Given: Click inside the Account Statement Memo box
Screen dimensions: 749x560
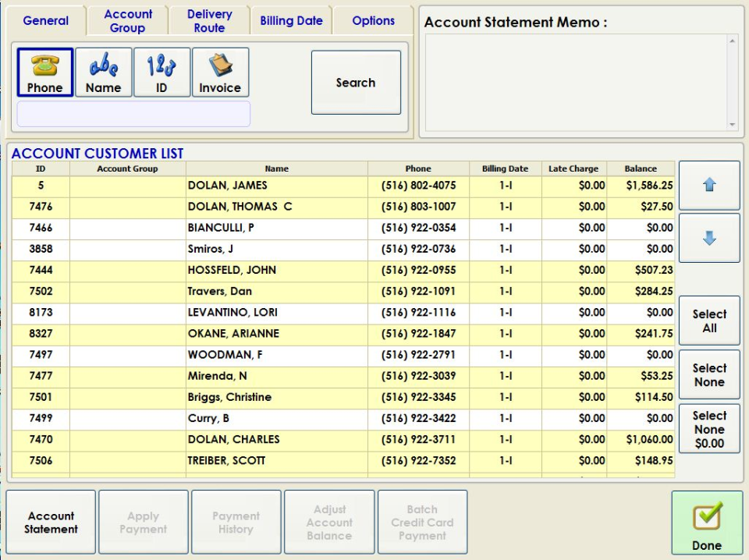Looking at the screenshot, I should coord(576,82).
